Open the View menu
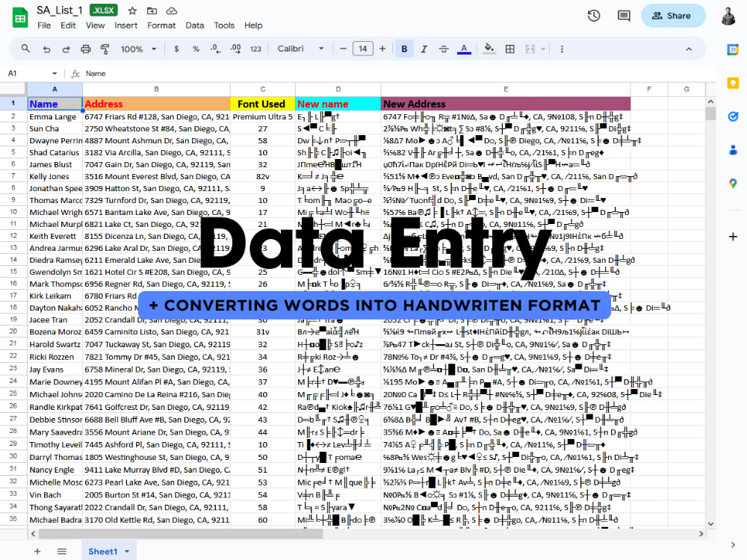747x560 pixels. [95, 25]
